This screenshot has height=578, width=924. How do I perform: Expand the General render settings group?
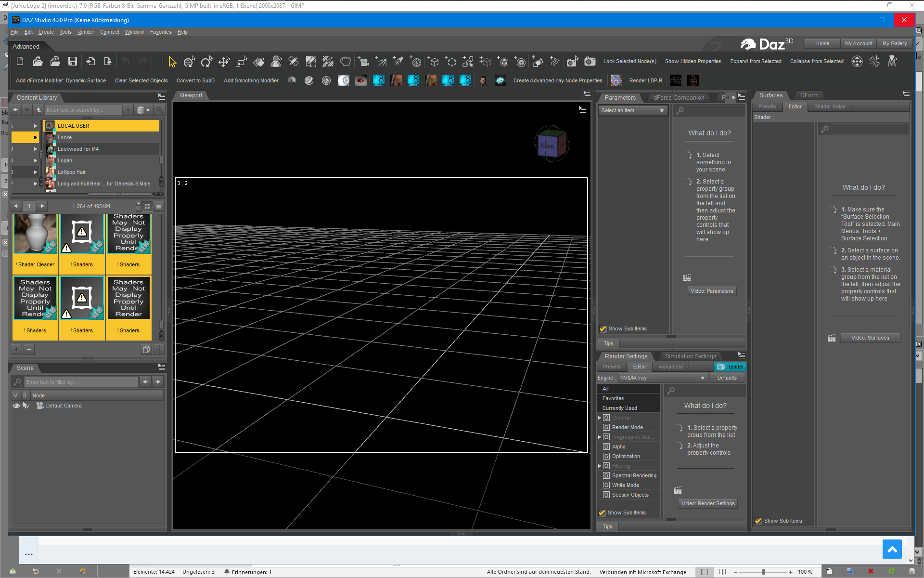[x=600, y=418]
